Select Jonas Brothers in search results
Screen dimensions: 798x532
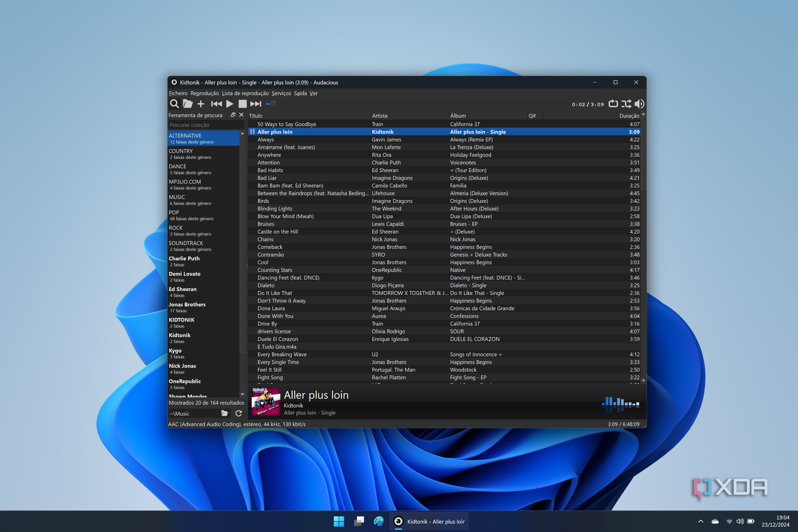pos(204,307)
